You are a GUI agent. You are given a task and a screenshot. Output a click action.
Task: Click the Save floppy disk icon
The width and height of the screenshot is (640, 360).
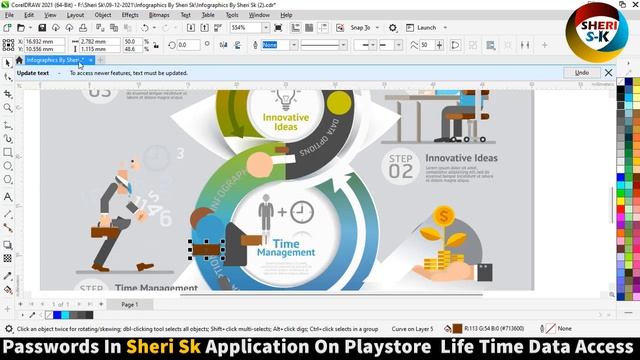click(42, 28)
